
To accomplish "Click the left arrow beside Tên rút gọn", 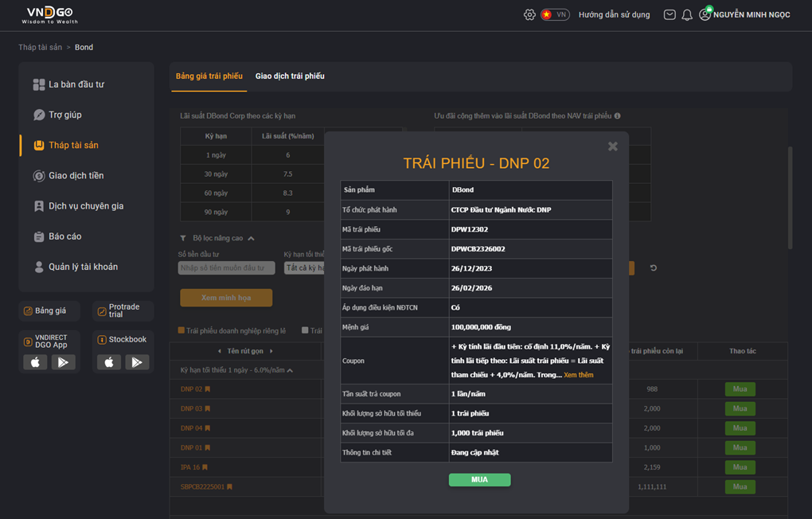I will coord(220,351).
